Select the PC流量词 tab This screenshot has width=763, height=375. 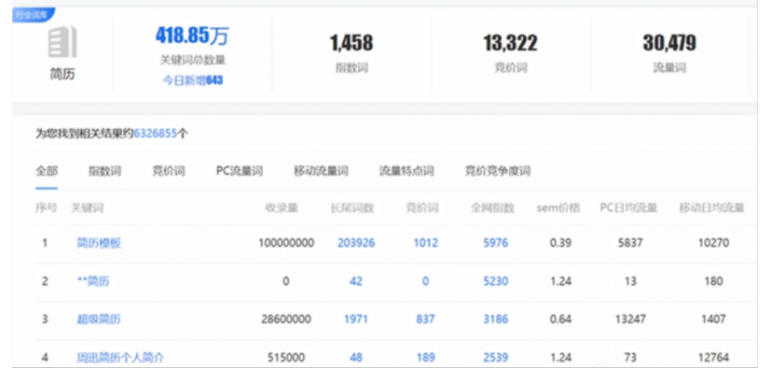[239, 171]
